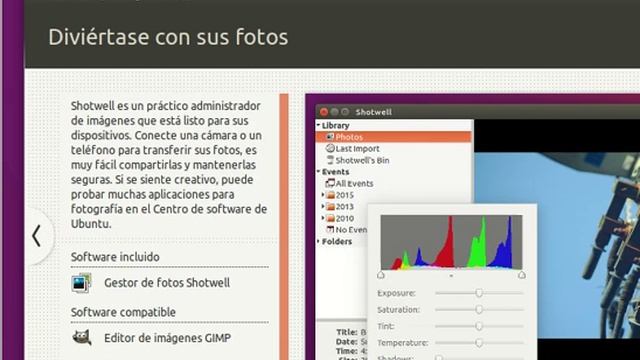Select Last Import in Shotwell sidebar
The image size is (640, 360).
click(x=358, y=149)
